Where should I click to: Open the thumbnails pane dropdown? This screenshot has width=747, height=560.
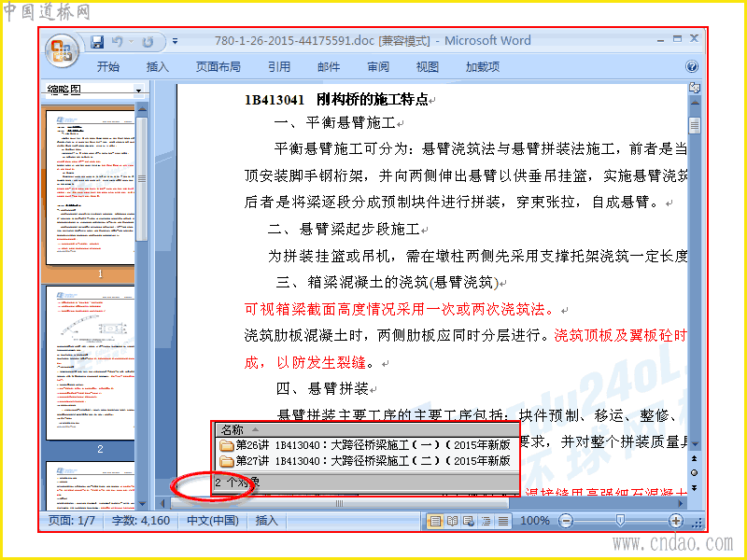click(x=138, y=90)
